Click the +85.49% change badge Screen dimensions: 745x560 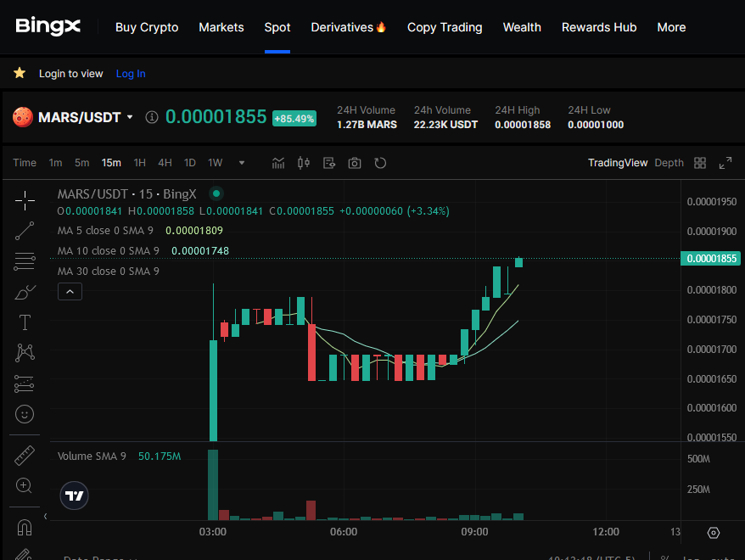294,118
